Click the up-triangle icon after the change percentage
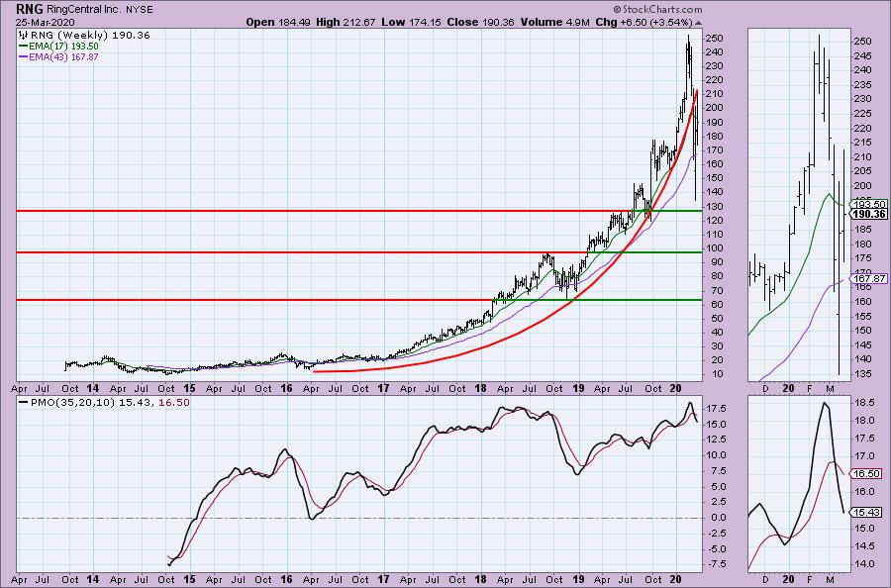Image resolution: width=891 pixels, height=588 pixels. pos(698,23)
